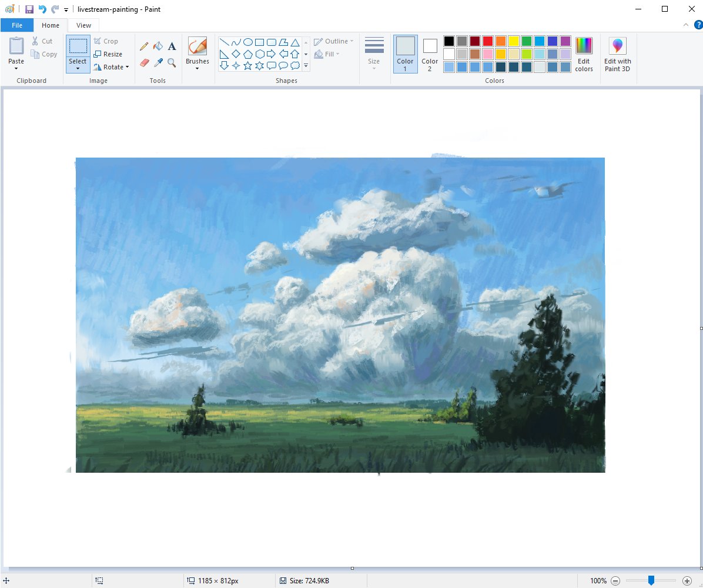Pick the black color swatch
Viewport: 703px width, 588px height.
(x=449, y=41)
